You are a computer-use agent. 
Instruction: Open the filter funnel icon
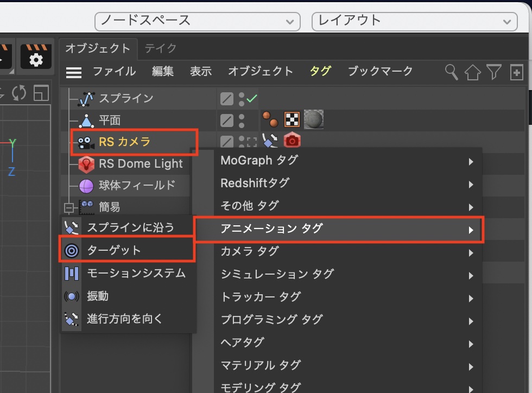[493, 72]
